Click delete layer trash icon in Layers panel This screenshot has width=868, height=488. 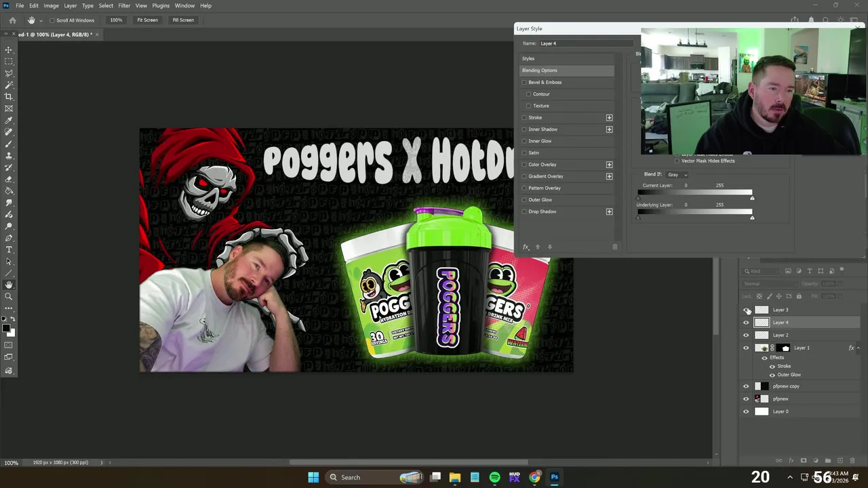coord(852,461)
